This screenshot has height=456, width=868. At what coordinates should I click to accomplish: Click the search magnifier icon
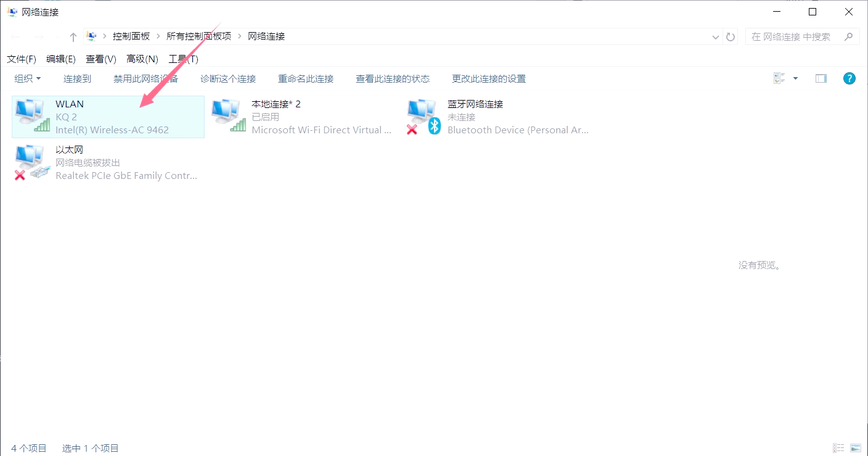click(x=849, y=36)
